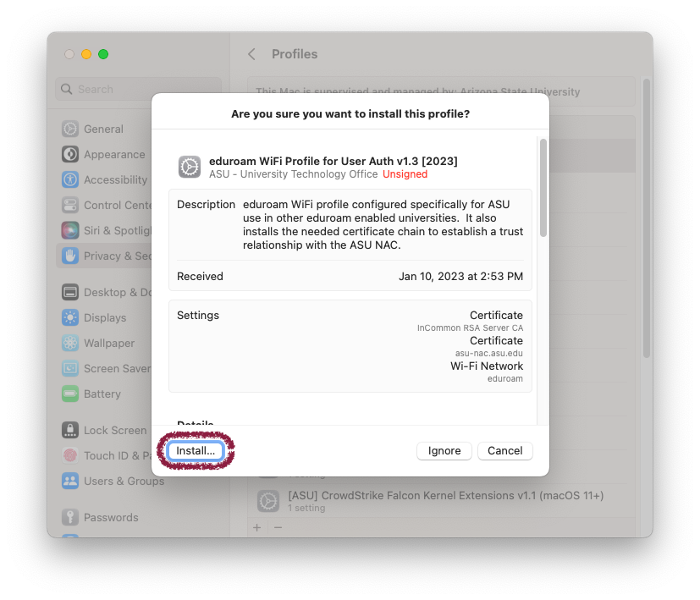Click the eduroam WiFi profile gear icon
The height and width of the screenshot is (600, 700).
tap(190, 167)
